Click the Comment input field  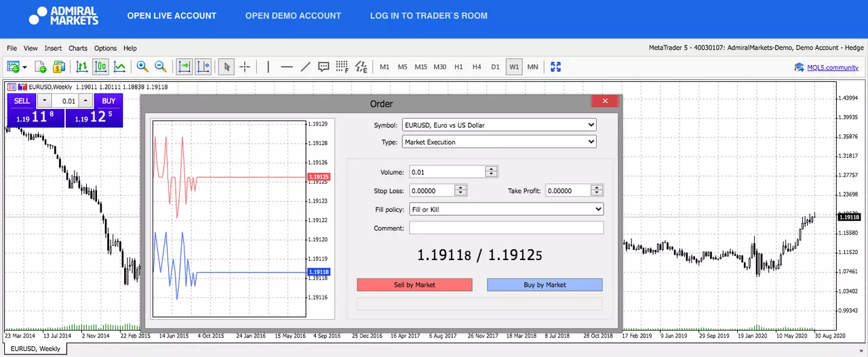[x=507, y=228]
